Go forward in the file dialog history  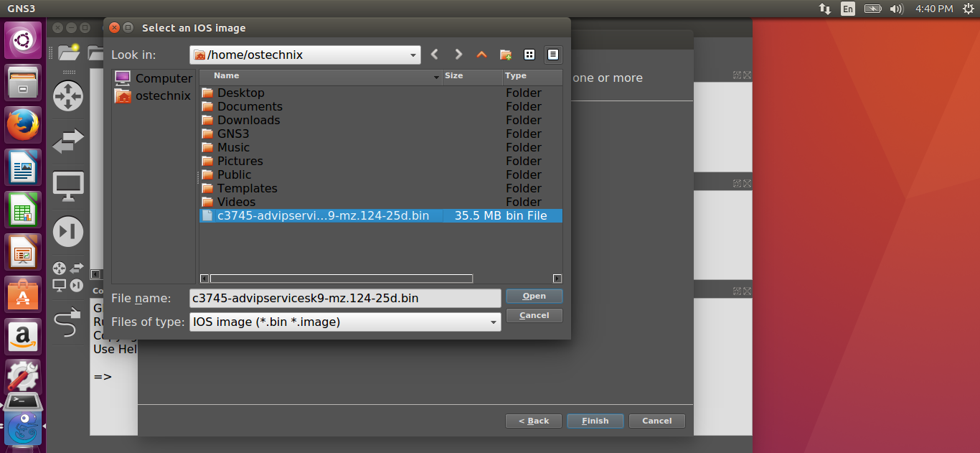(458, 55)
